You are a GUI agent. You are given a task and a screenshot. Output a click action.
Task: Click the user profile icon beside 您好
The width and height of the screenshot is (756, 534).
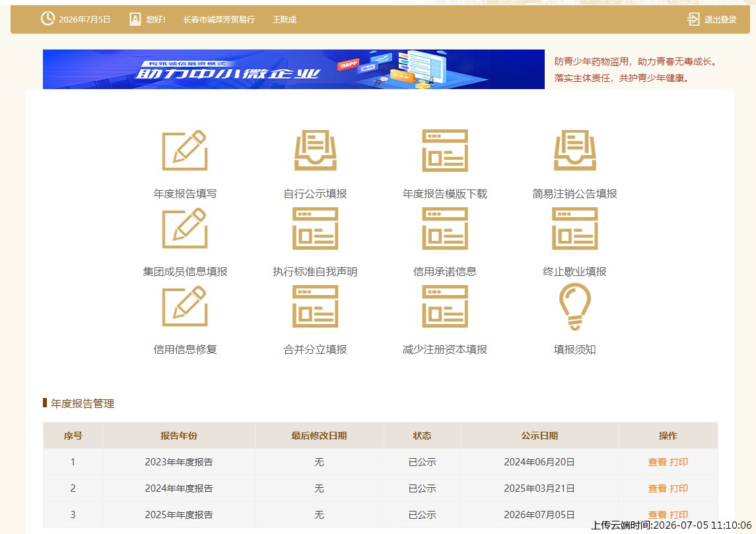click(x=135, y=19)
